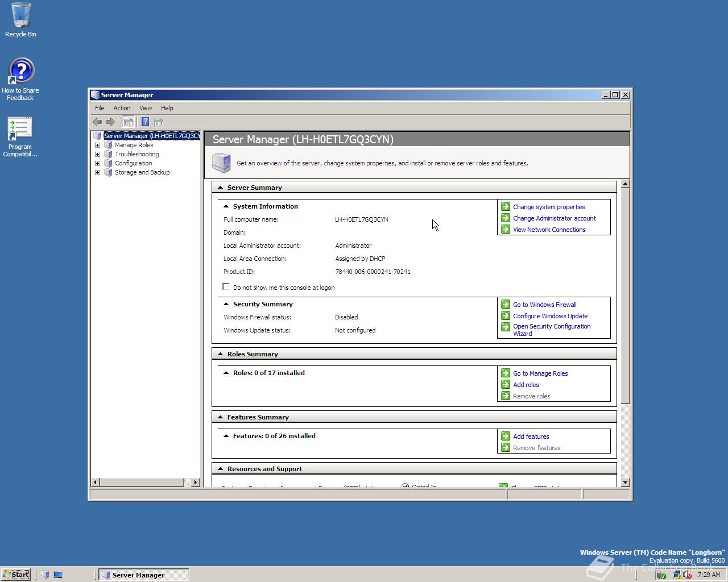Viewport: 728px width, 582px height.
Task: Open the View Network Connections link
Action: tap(549, 230)
